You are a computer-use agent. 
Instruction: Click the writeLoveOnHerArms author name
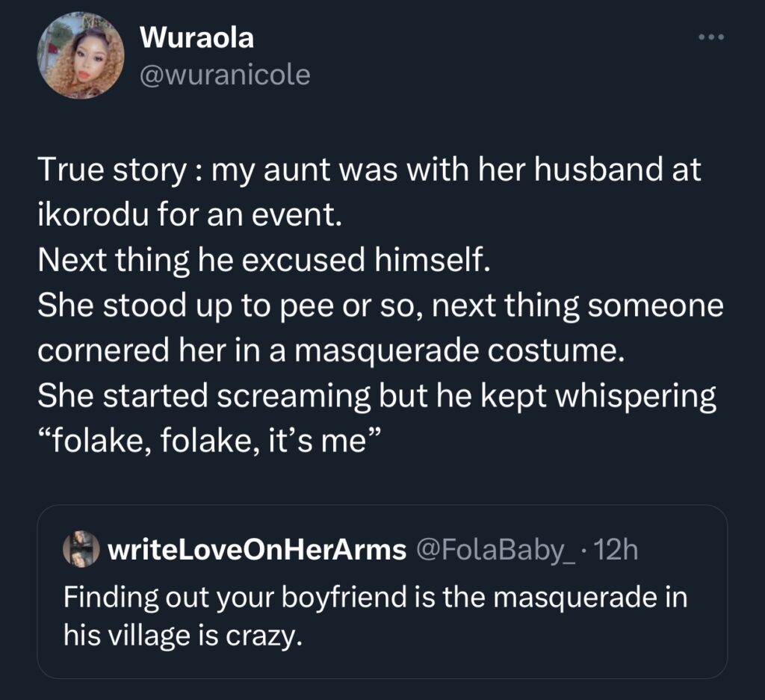click(x=257, y=551)
